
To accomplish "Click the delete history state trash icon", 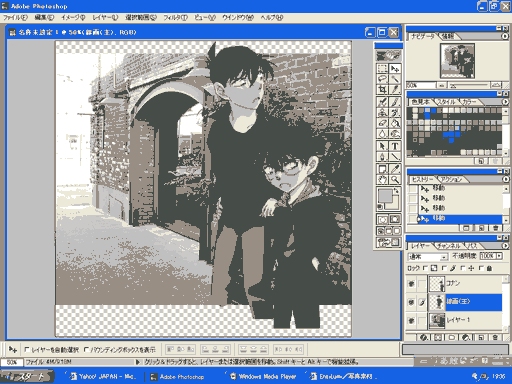I will pos(496,228).
